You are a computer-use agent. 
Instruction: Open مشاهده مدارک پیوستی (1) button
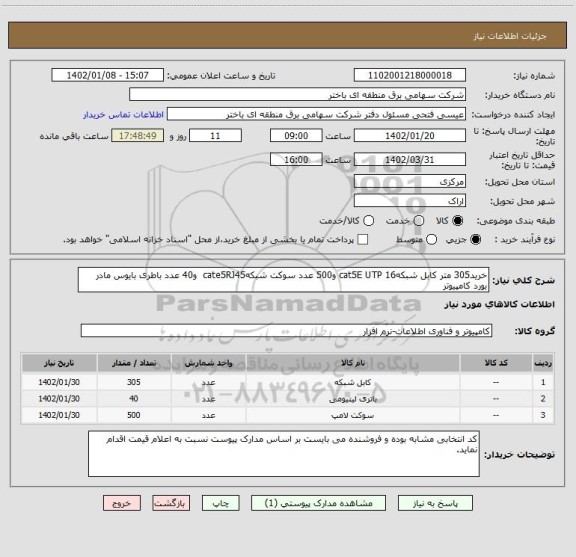318,503
